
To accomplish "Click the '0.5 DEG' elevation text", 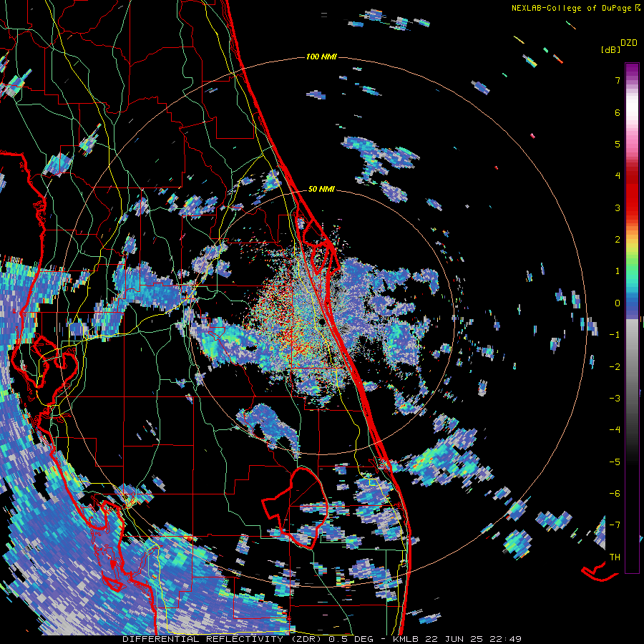I will 351,639.
